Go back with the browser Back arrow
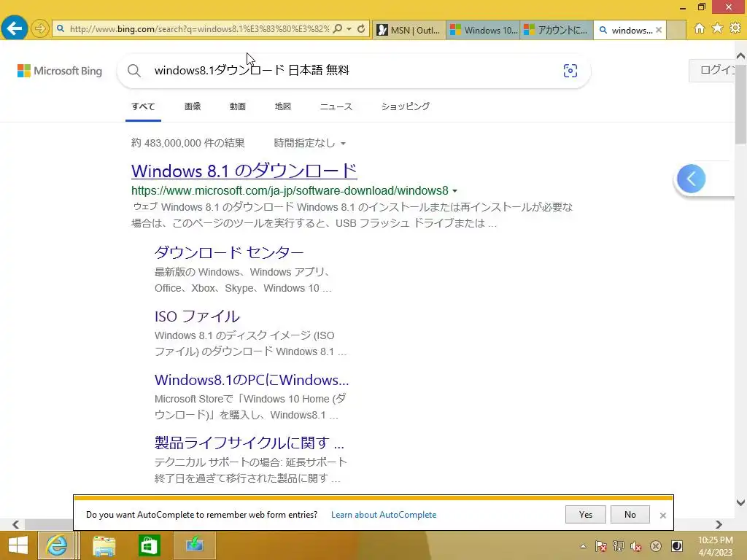 15,28
